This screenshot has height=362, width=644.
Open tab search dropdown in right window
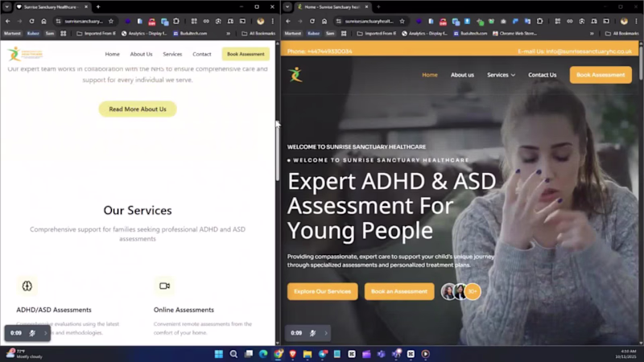click(x=287, y=7)
